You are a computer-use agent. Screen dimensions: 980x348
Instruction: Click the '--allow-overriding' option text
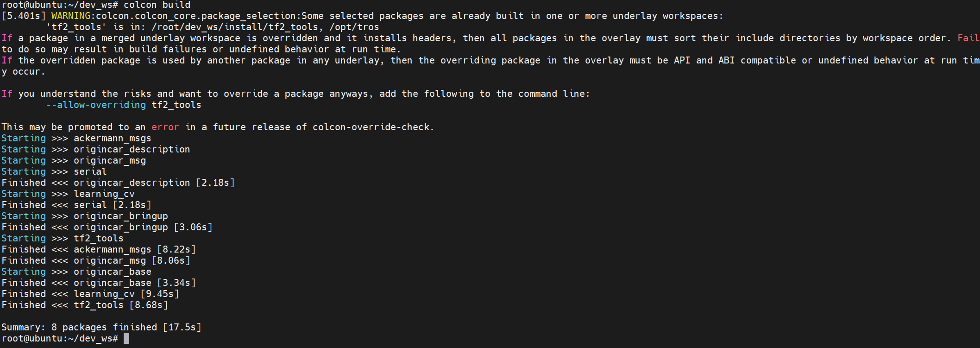click(96, 105)
